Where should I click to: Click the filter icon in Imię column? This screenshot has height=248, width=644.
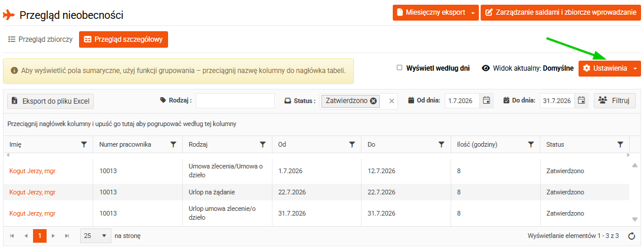(x=84, y=144)
